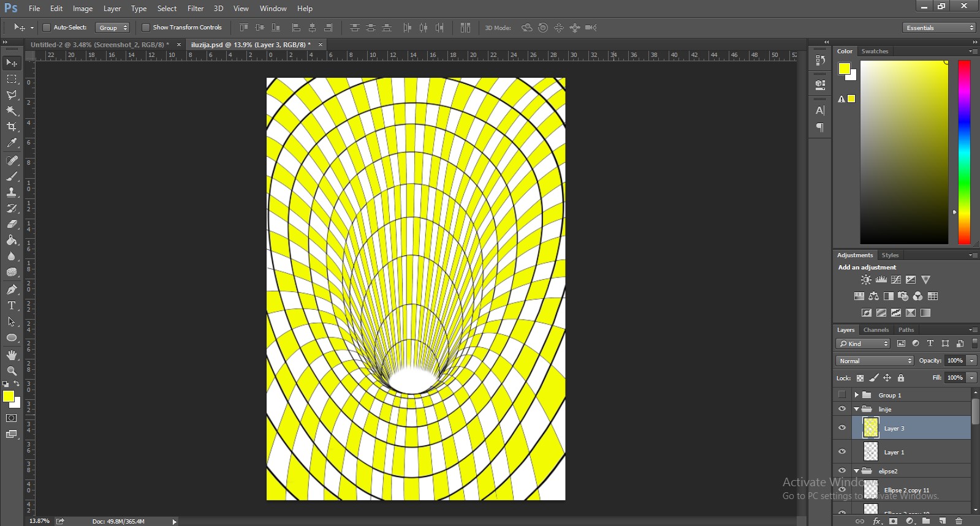
Task: Switch to the Channels tab
Action: pyautogui.click(x=876, y=330)
